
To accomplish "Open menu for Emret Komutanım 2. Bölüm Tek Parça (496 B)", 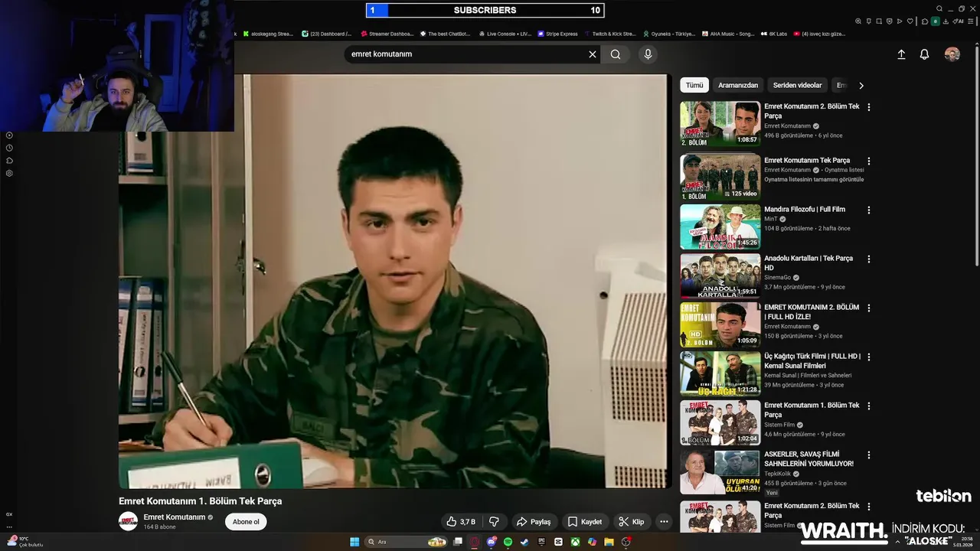I will (x=868, y=107).
